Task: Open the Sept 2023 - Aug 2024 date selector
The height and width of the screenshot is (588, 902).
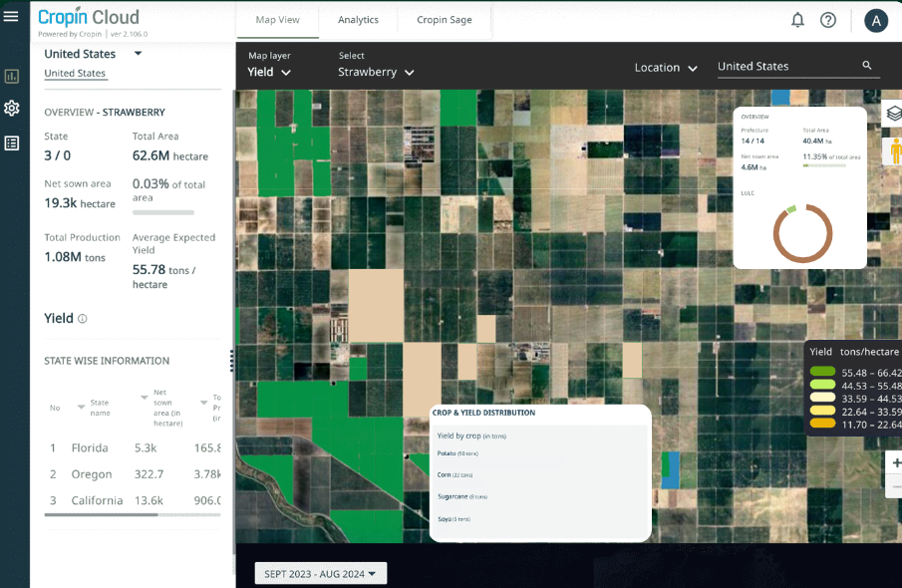Action: tap(320, 573)
